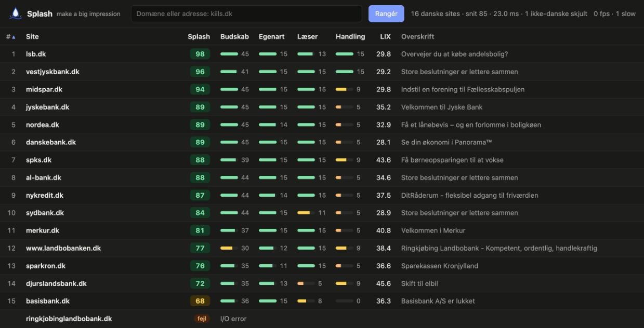Sort by the Overskrift column header
Screen dimensions: 644x328
pyautogui.click(x=418, y=36)
